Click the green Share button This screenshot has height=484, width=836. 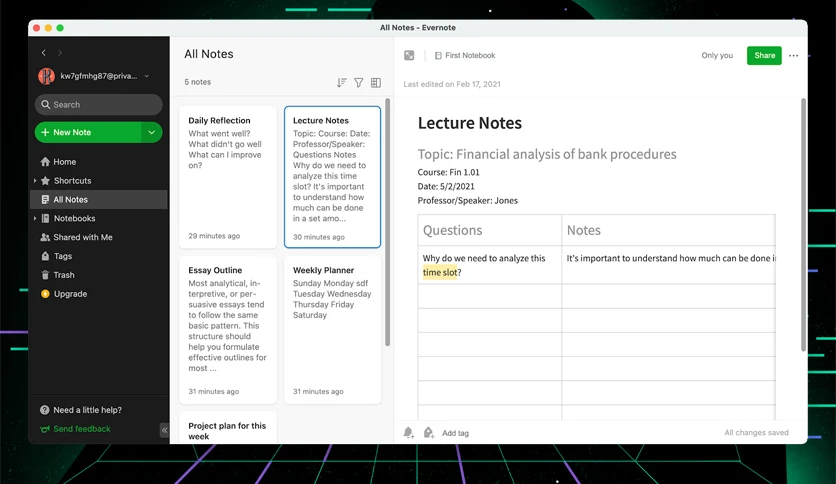pos(764,55)
